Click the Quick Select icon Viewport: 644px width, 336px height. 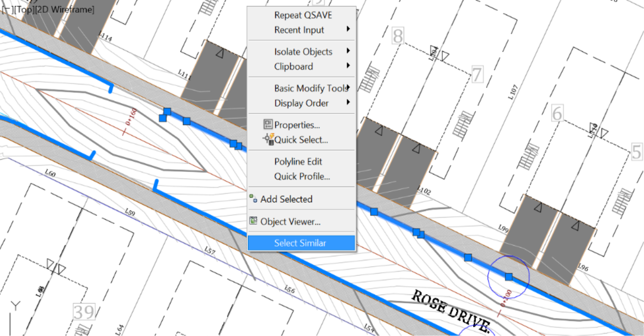click(268, 139)
